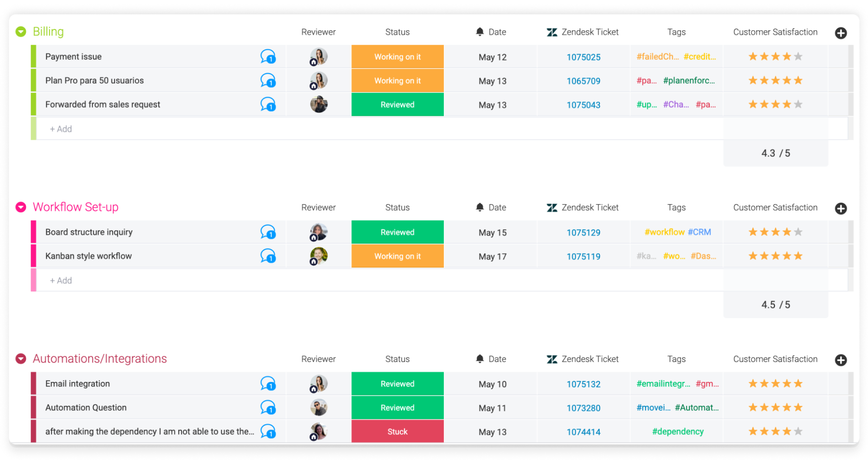Click the 4.3 / 5 Billing satisfaction summary

click(776, 153)
